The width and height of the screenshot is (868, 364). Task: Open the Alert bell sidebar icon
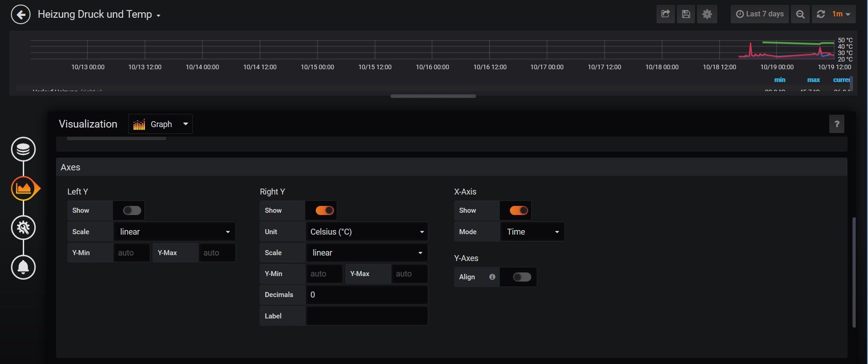(23, 267)
